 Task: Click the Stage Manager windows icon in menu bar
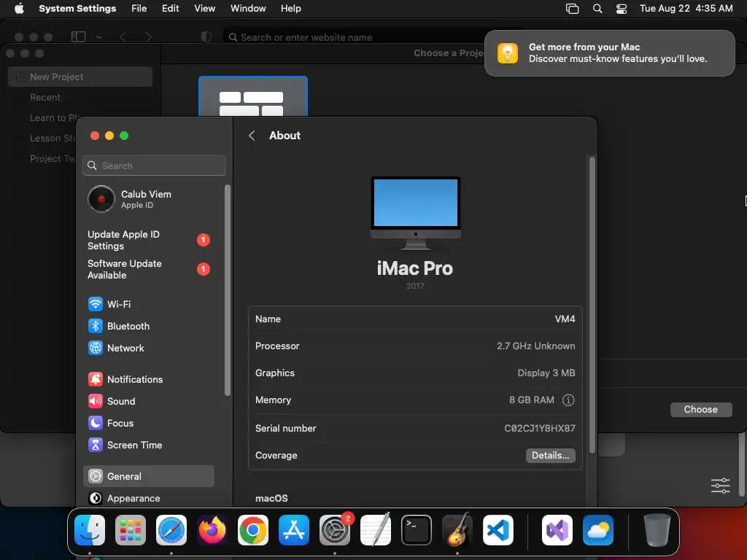572,9
